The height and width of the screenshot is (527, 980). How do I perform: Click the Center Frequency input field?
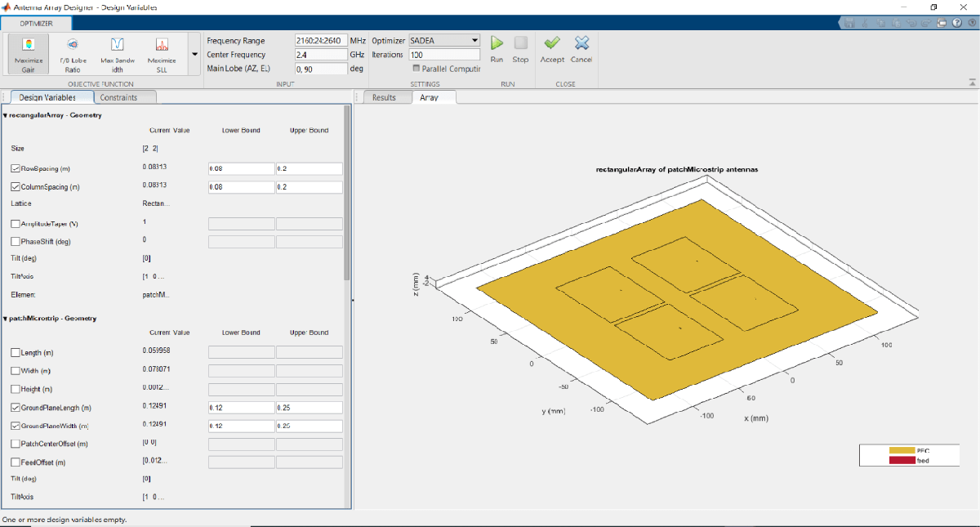click(321, 55)
